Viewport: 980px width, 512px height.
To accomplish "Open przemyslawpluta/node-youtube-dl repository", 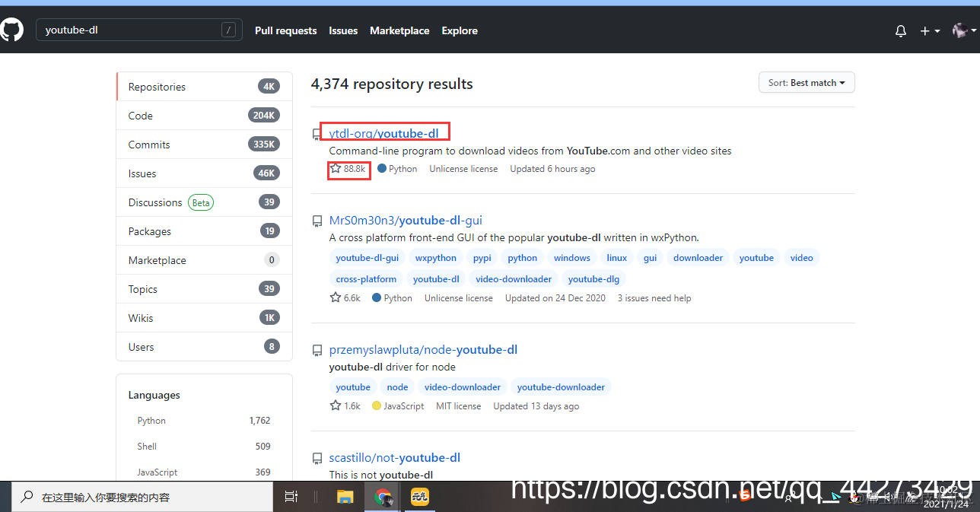I will tap(423, 350).
